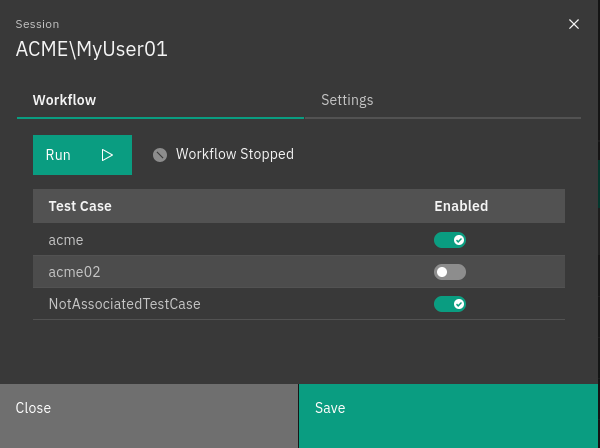Image resolution: width=600 pixels, height=448 pixels.
Task: Close the session dialog with the X
Action: pyautogui.click(x=574, y=24)
